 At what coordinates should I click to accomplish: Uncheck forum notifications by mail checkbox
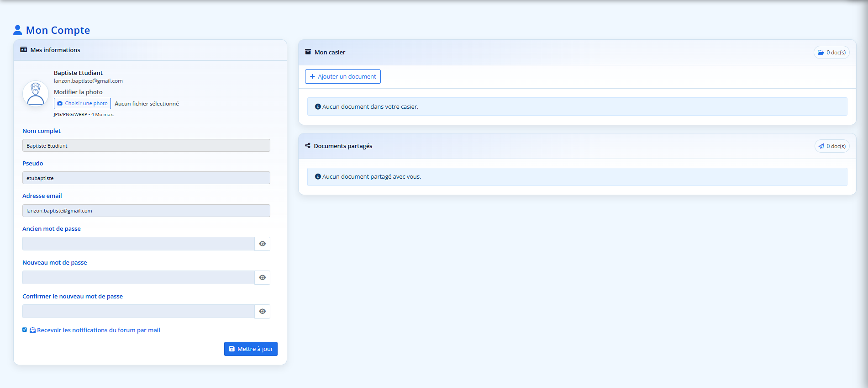pyautogui.click(x=25, y=330)
